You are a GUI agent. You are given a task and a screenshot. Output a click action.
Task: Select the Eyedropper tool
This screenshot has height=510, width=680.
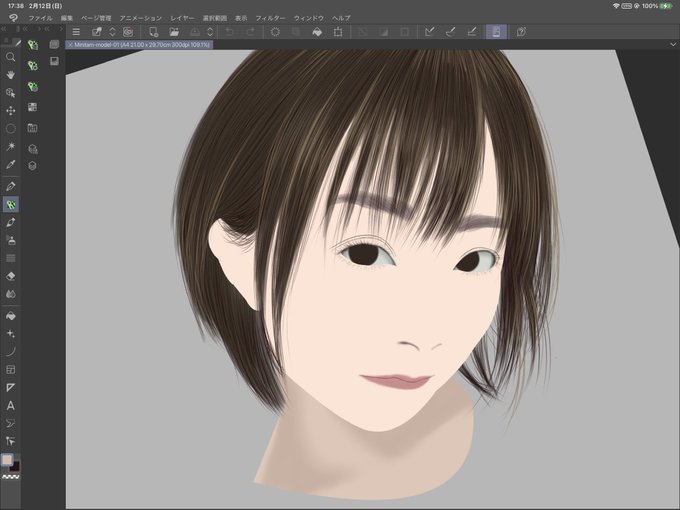click(11, 164)
